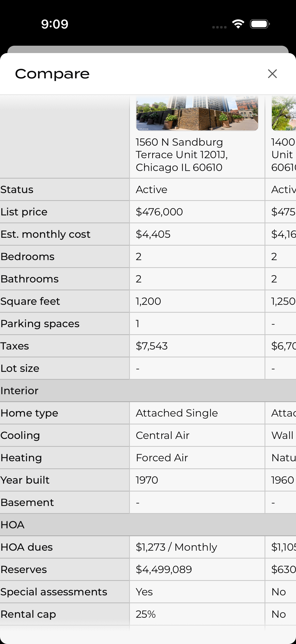Tap the $476,000 list price value
Screen dimensions: 296x644
pyautogui.click(x=159, y=212)
